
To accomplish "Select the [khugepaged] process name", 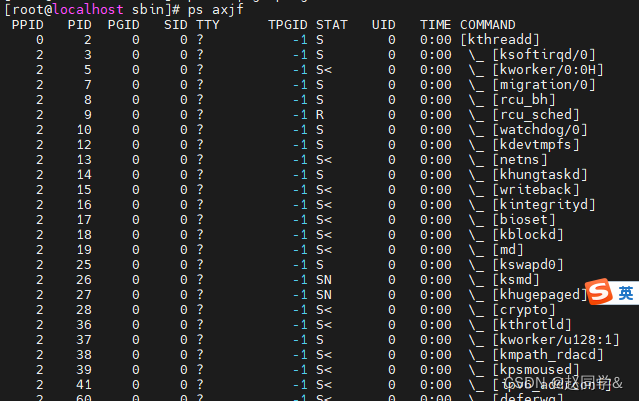I will tap(540, 295).
